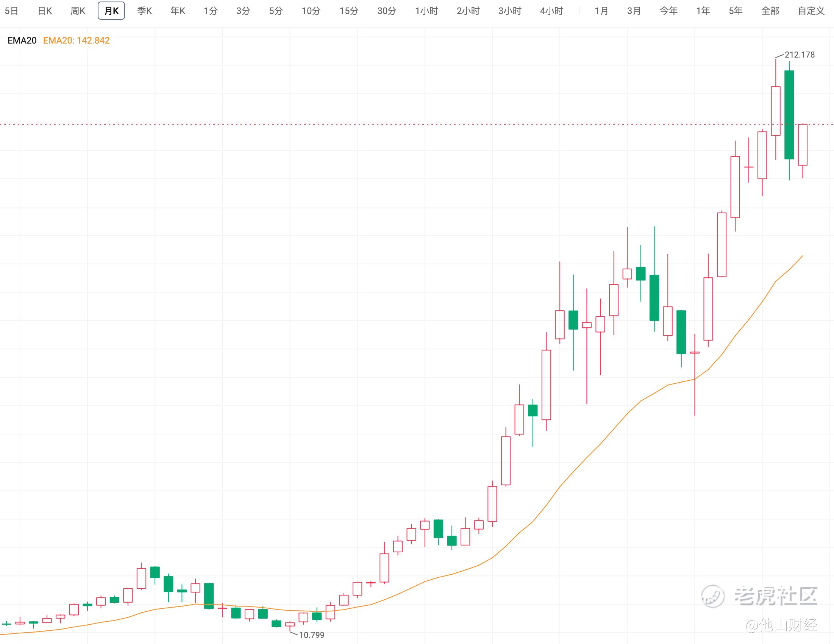Switch to the 日K daily chart tab
Screen dimensions: 834x644
pyautogui.click(x=45, y=11)
